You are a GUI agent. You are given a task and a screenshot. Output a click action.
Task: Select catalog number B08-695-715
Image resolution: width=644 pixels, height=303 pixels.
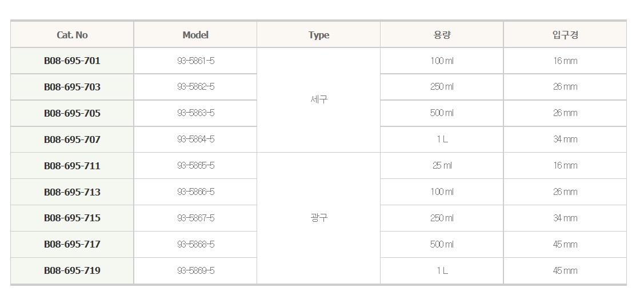(72, 218)
